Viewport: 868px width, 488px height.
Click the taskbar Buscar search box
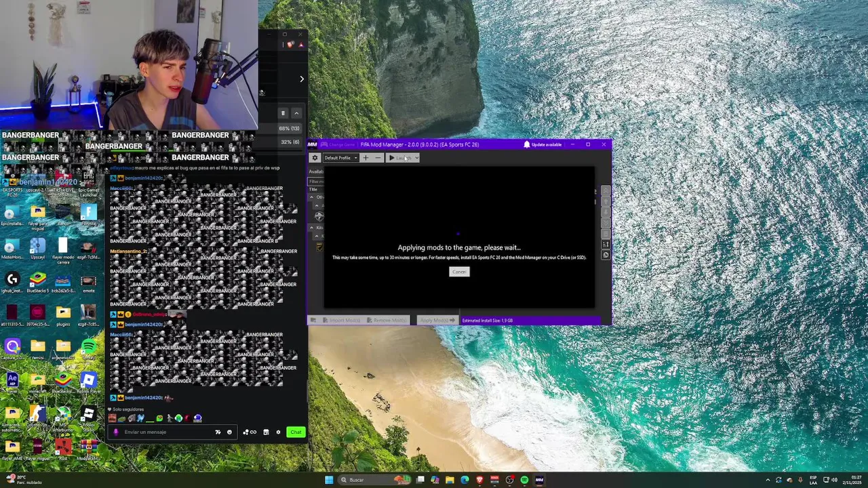374,480
